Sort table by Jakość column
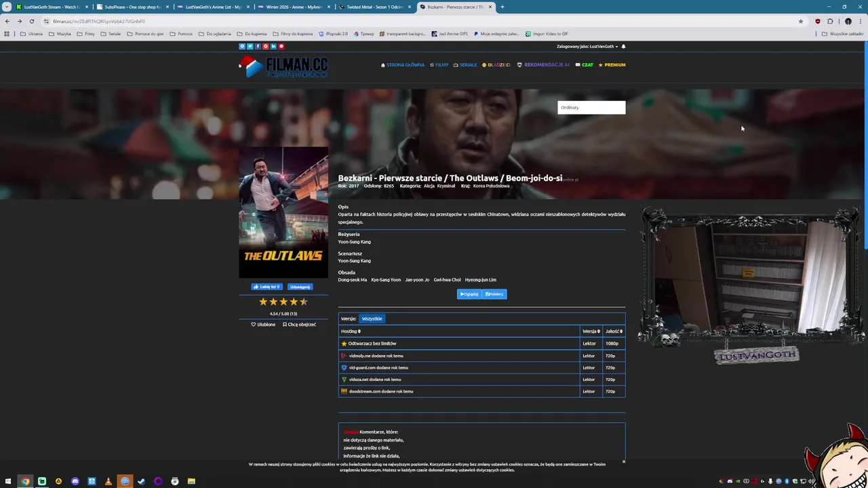This screenshot has height=488, width=868. pos(614,331)
